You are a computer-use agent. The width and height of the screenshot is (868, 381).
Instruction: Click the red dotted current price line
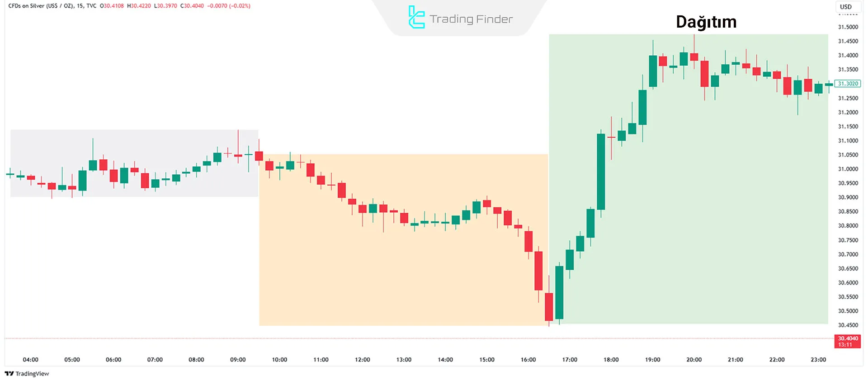(407, 338)
